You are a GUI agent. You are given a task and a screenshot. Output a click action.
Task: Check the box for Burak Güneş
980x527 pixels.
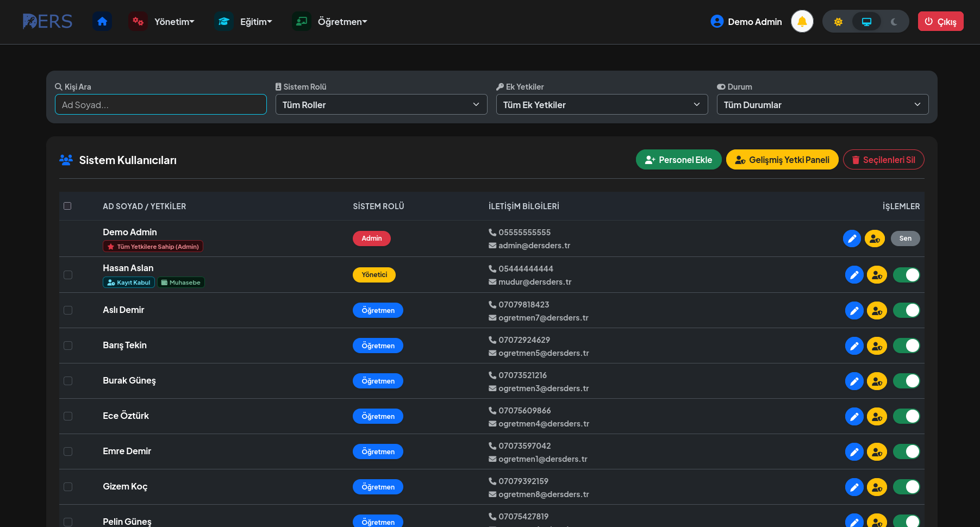point(68,381)
